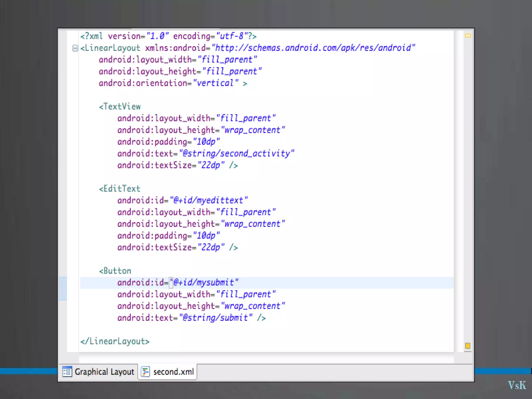
Task: Click the second.xml file icon
Action: (145, 372)
